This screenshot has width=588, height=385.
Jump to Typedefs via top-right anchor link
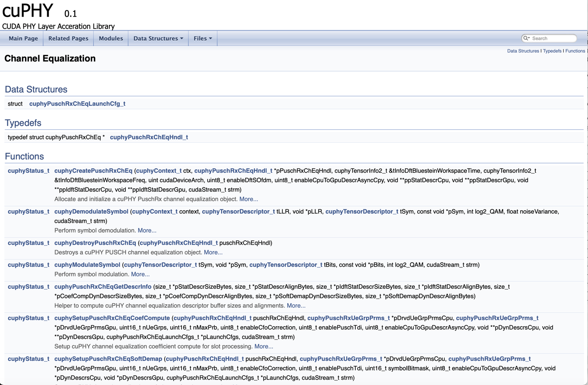tap(552, 51)
